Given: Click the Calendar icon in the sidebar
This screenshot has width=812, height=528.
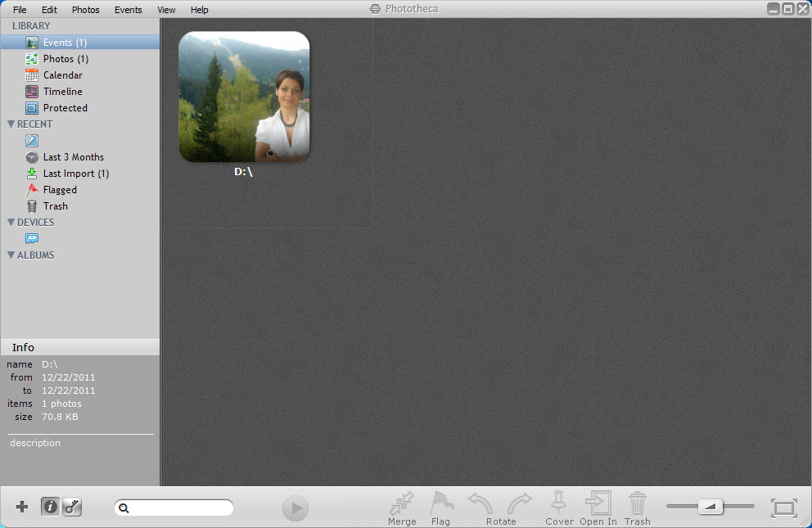Looking at the screenshot, I should [32, 75].
